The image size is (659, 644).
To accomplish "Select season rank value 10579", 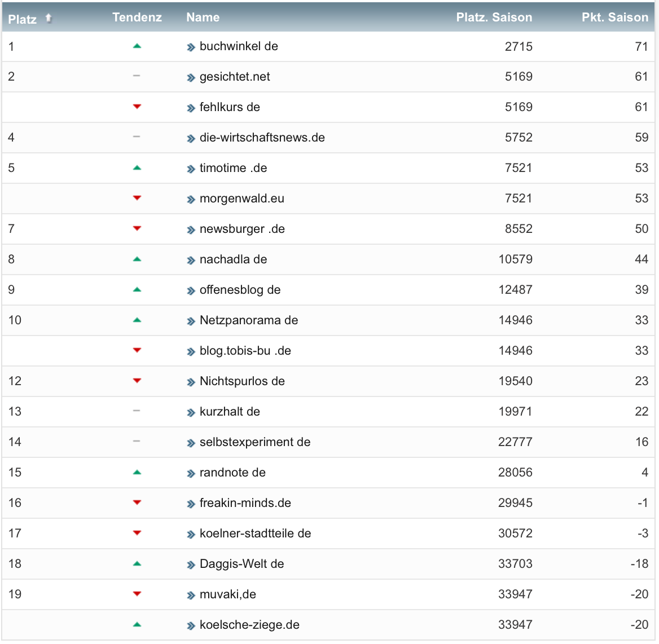I will [x=516, y=259].
